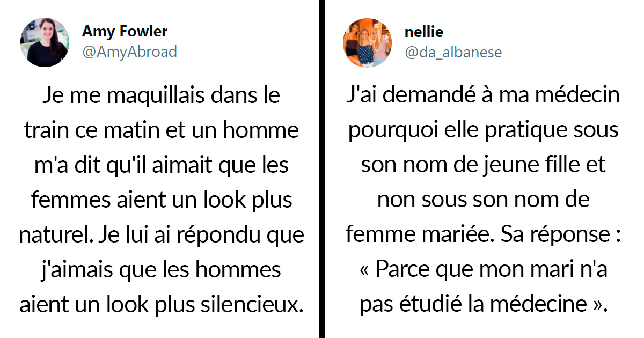
Task: Click the line "Je me maquillais dans le"
Action: pyautogui.click(x=161, y=96)
